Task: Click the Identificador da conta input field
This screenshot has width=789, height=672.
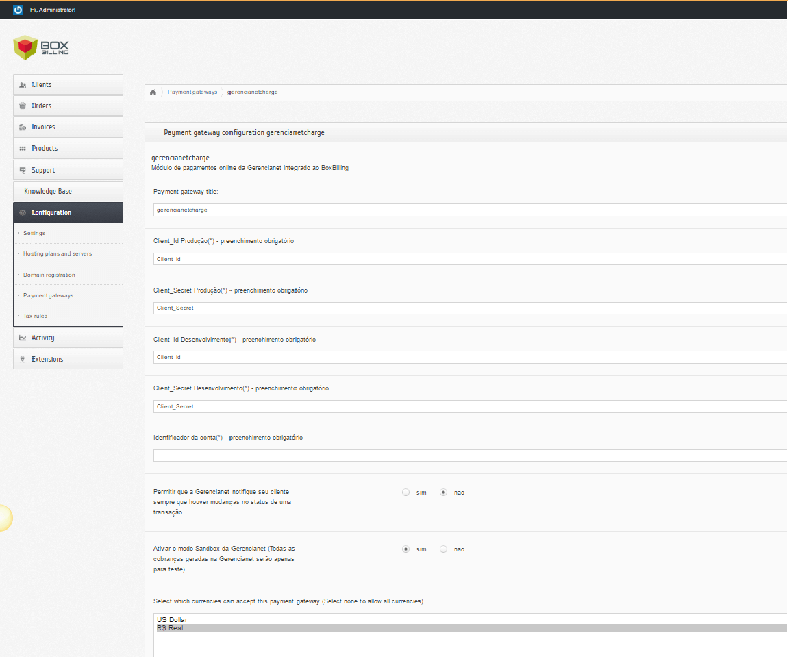Action: coord(471,456)
